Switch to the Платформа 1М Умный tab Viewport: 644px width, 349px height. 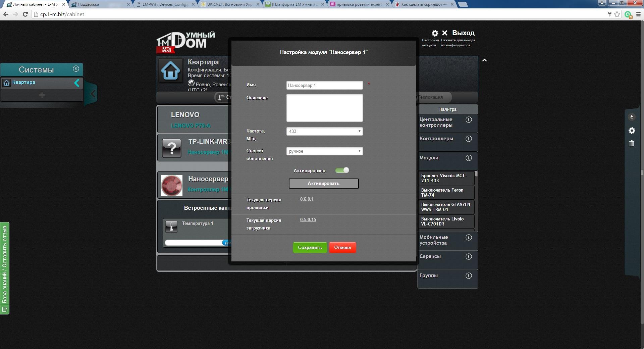[x=295, y=4]
